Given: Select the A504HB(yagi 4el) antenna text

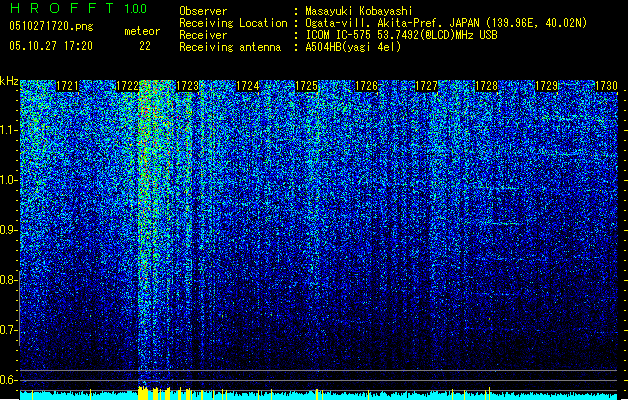Looking at the screenshot, I should [353, 47].
